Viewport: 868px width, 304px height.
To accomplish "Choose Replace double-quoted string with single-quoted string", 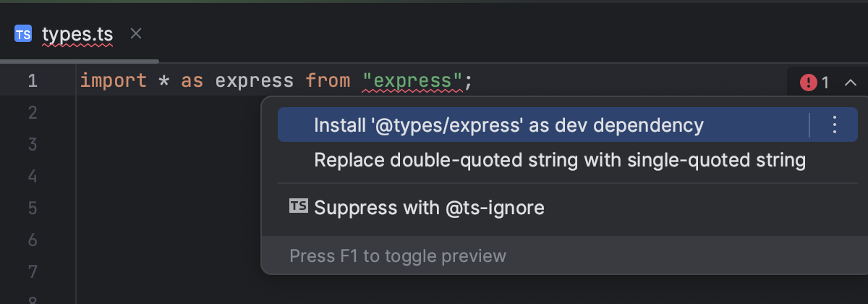I will pyautogui.click(x=559, y=159).
